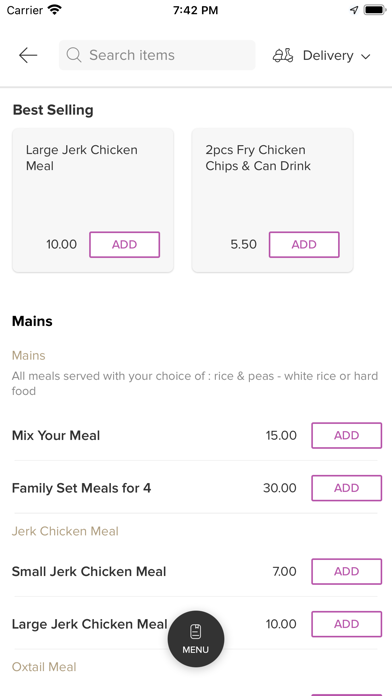Focus the Search items field

tap(157, 55)
